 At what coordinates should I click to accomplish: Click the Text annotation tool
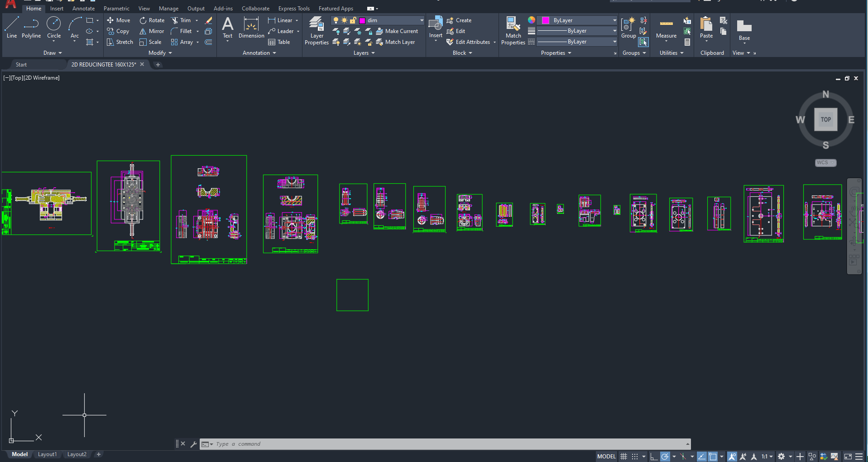pos(227,28)
